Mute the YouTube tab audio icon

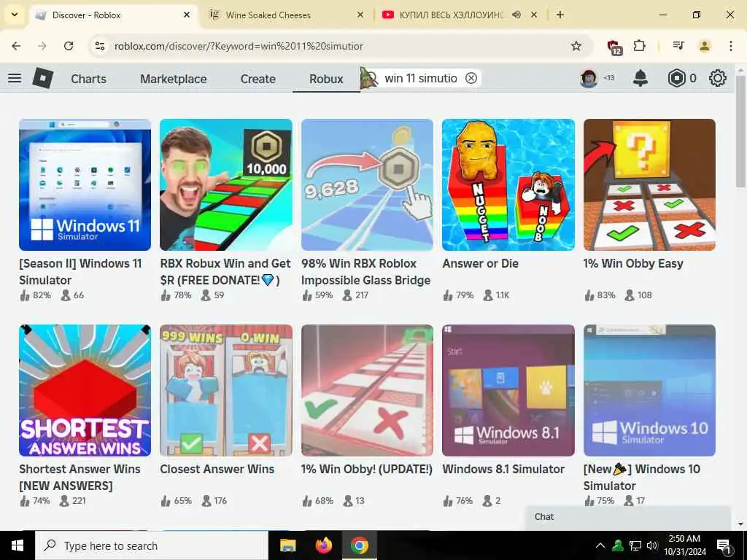click(x=516, y=15)
